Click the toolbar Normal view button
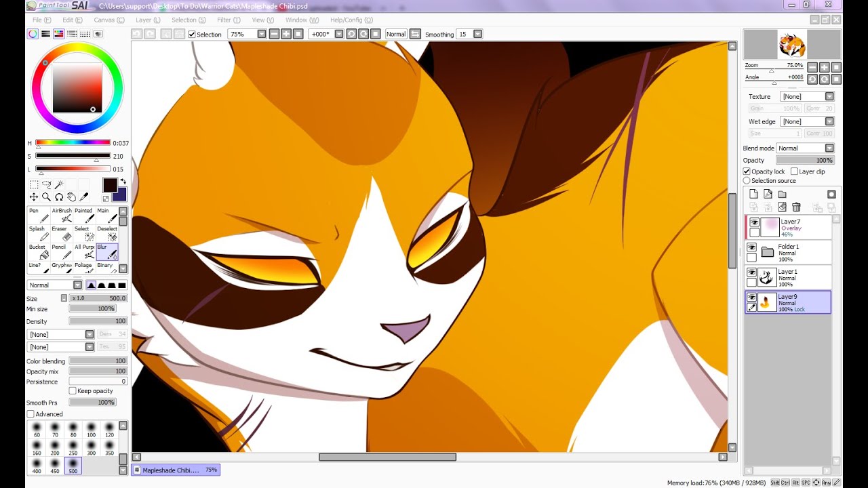Image resolution: width=868 pixels, height=488 pixels. pyautogui.click(x=396, y=34)
